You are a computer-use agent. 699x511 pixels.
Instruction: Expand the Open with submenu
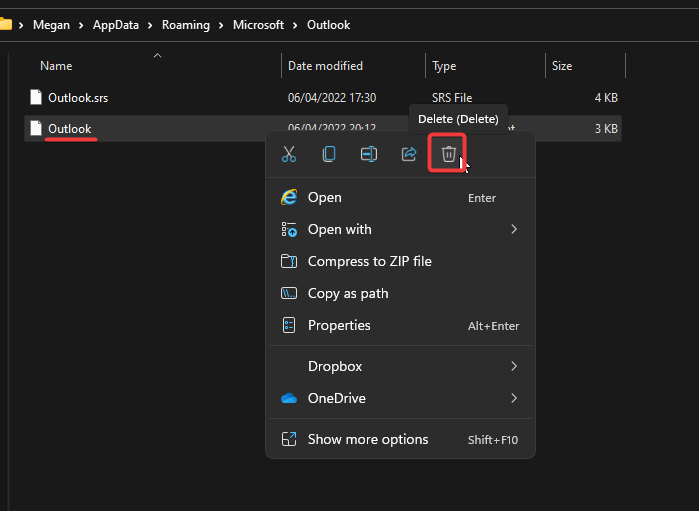[400, 230]
